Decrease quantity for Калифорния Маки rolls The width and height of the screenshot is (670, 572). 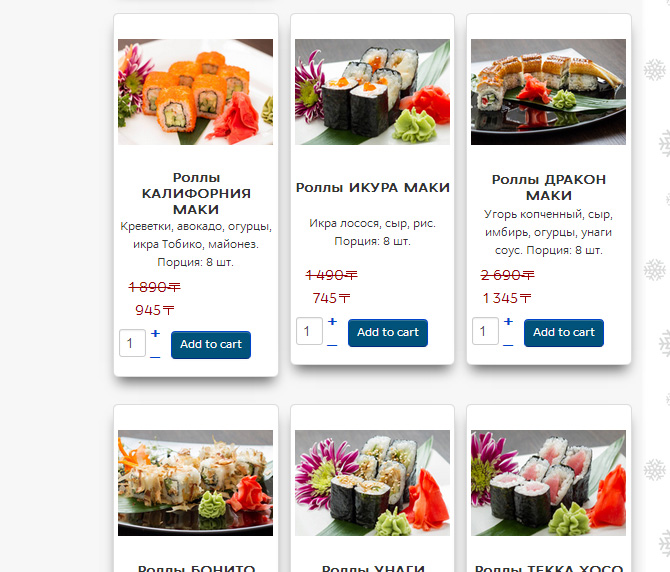point(155,357)
